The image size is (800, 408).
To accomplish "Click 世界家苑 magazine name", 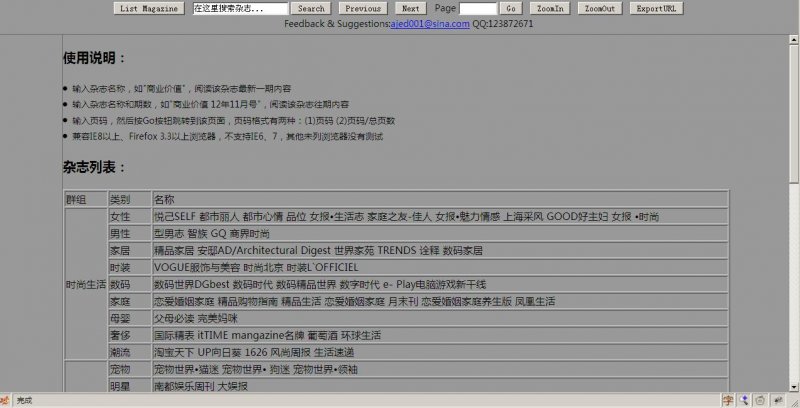I will [x=354, y=250].
